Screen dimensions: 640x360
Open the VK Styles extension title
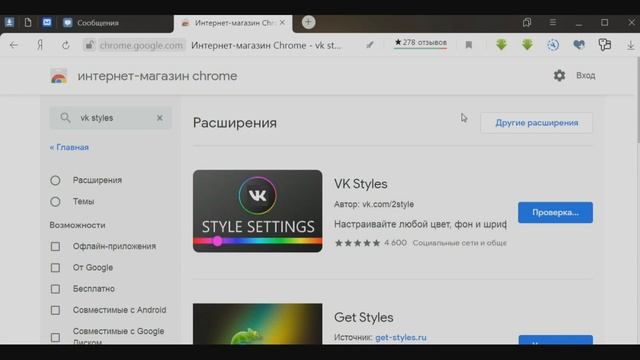tap(361, 184)
